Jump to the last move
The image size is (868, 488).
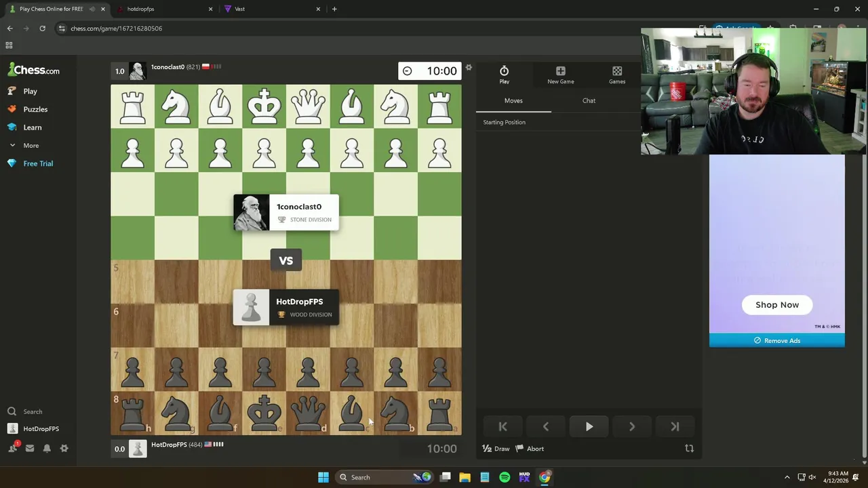[675, 427]
